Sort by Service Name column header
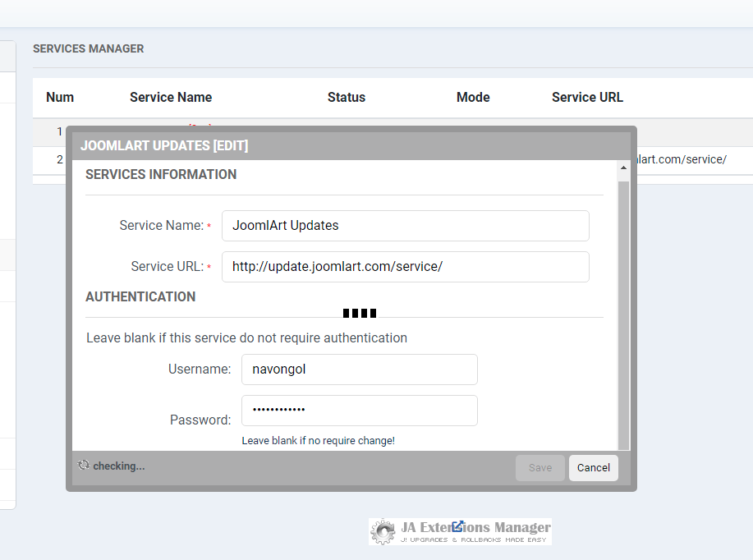The image size is (753, 560). tap(171, 97)
